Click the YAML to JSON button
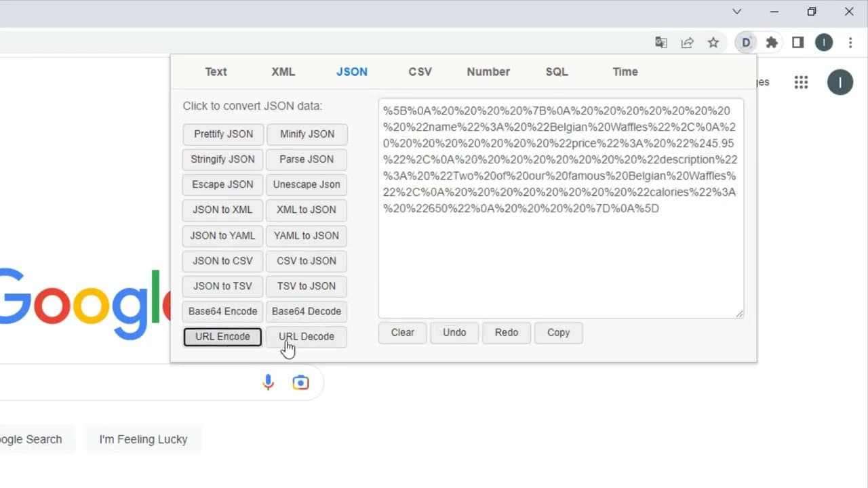This screenshot has height=488, width=868. [307, 236]
